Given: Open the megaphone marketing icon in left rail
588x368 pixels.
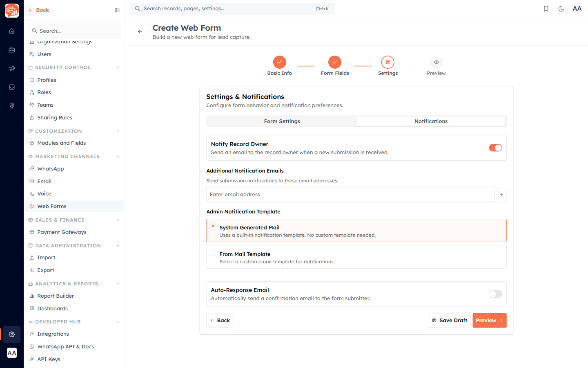Looking at the screenshot, I should pyautogui.click(x=12, y=68).
